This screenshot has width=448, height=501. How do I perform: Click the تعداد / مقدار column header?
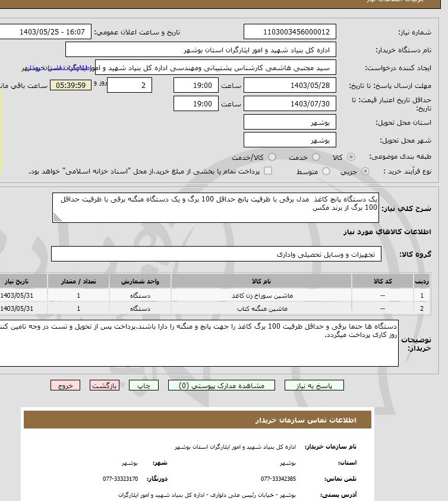pos(78,281)
